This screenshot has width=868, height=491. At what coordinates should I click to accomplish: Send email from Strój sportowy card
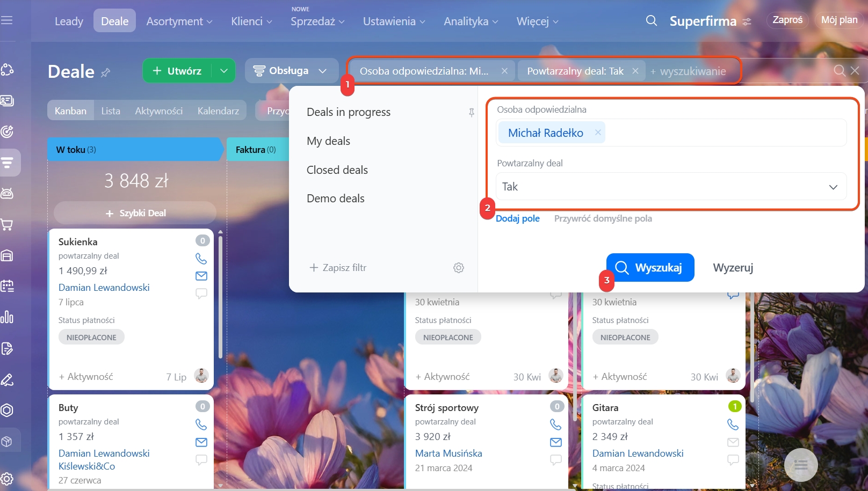[555, 442]
